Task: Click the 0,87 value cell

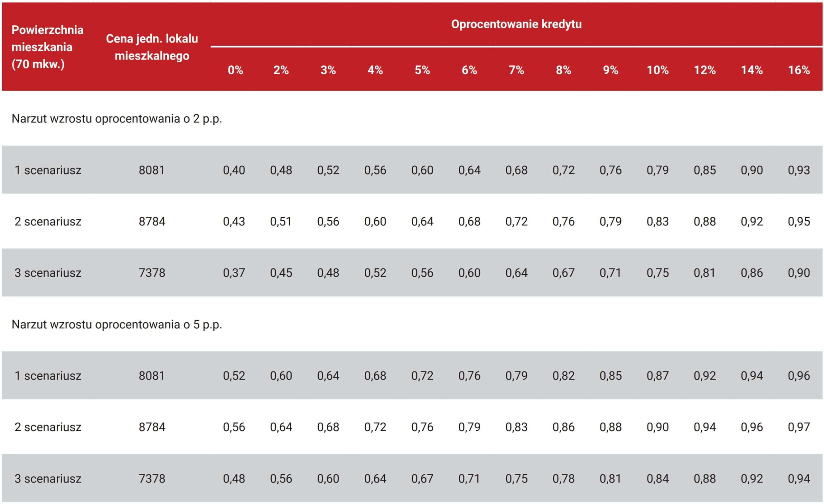Action: (657, 376)
